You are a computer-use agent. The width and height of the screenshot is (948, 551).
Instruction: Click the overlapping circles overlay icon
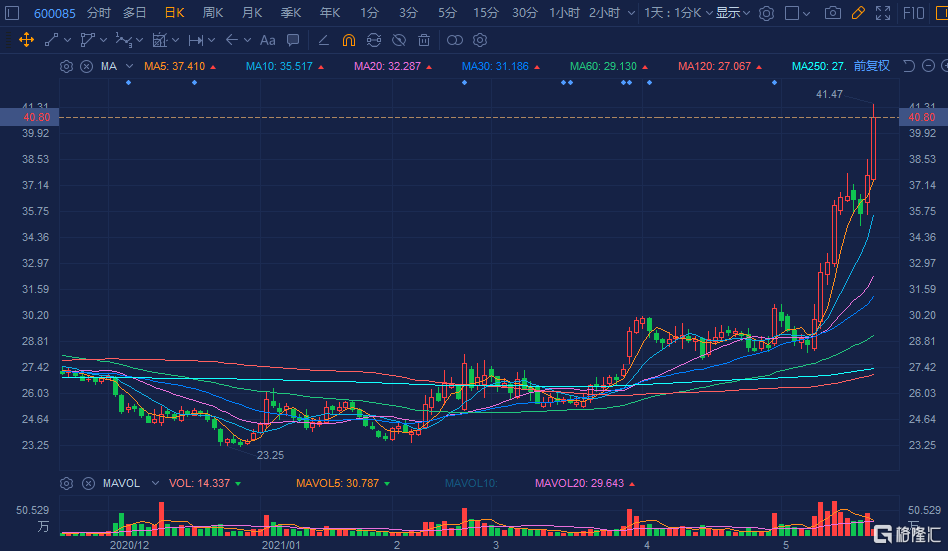point(455,40)
